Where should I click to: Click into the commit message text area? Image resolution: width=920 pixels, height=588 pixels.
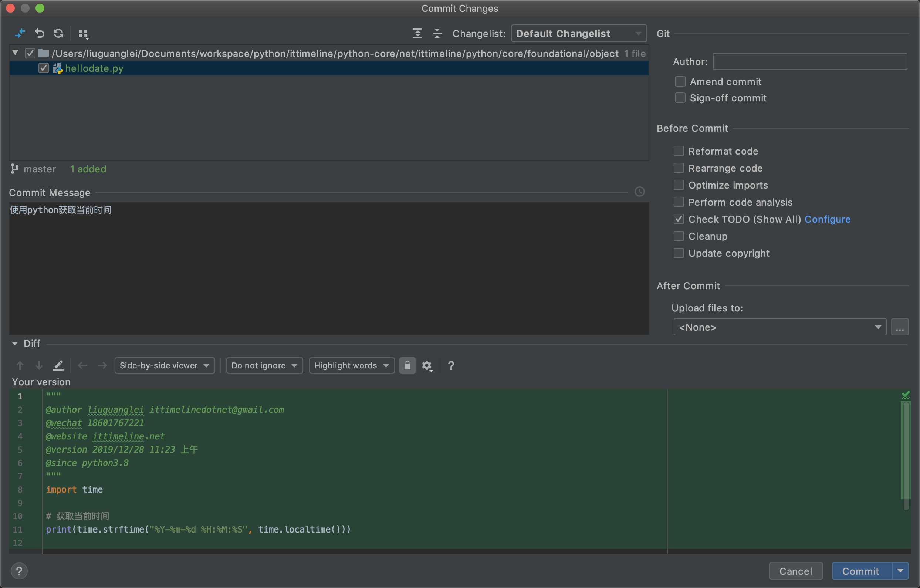(x=329, y=269)
